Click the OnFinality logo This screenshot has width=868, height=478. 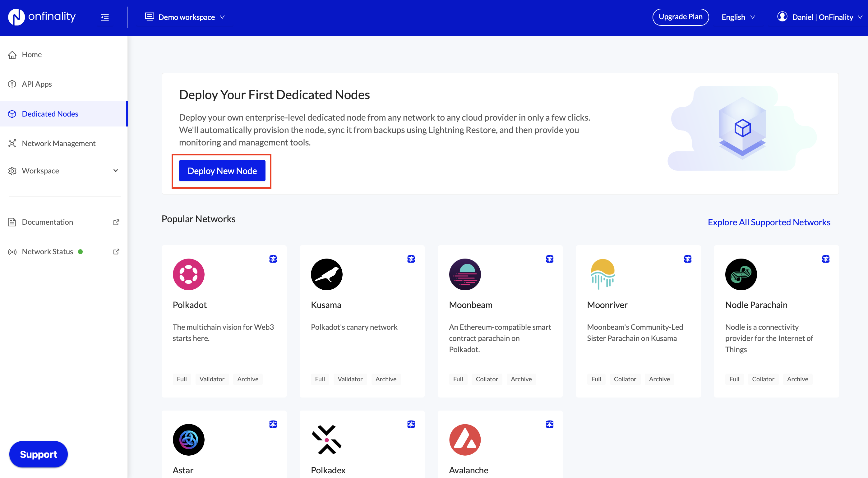tap(42, 17)
